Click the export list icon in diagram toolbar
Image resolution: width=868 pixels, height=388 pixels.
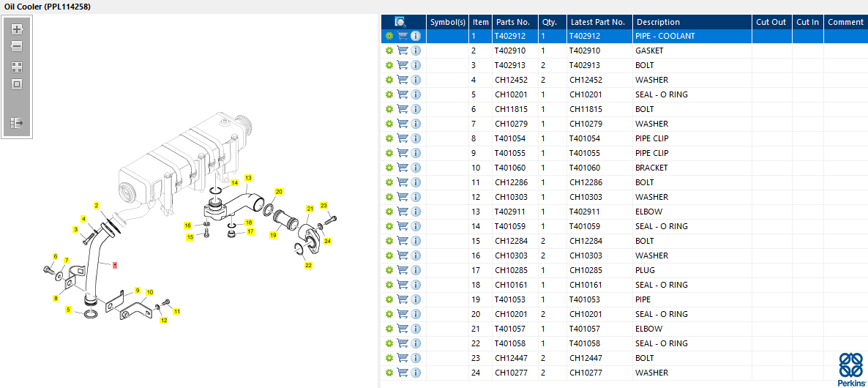(x=17, y=122)
